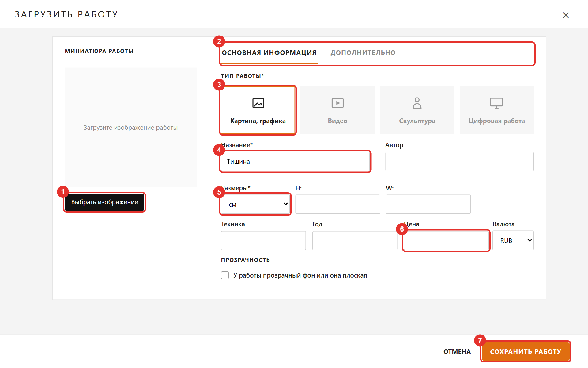Image resolution: width=588 pixels, height=368 pixels.
Task: Click the Отмена button
Action: coord(457,352)
